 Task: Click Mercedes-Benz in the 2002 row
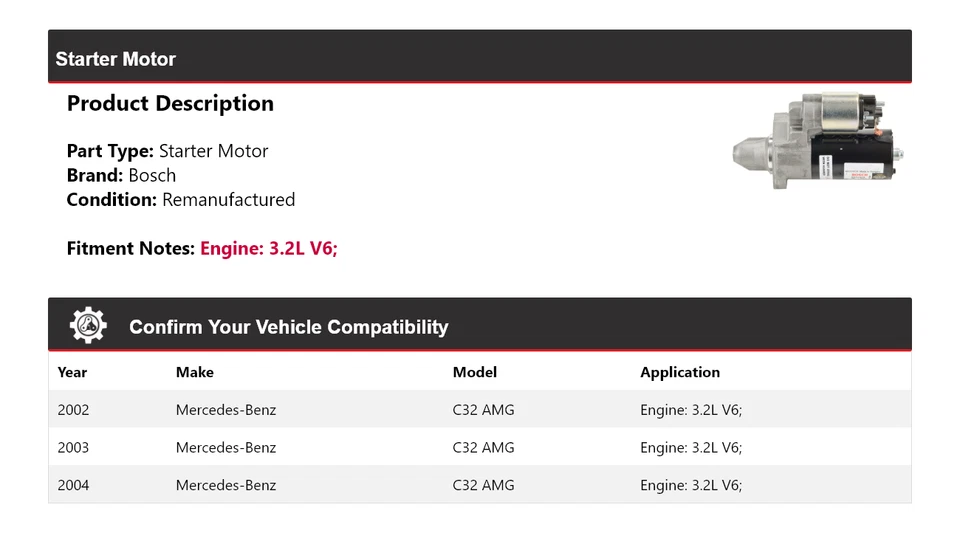pyautogui.click(x=226, y=410)
